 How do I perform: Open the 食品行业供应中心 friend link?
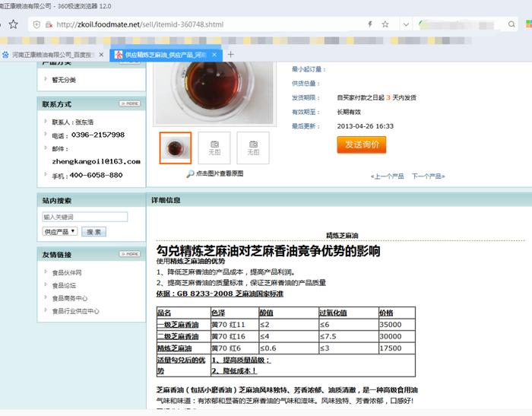75,311
